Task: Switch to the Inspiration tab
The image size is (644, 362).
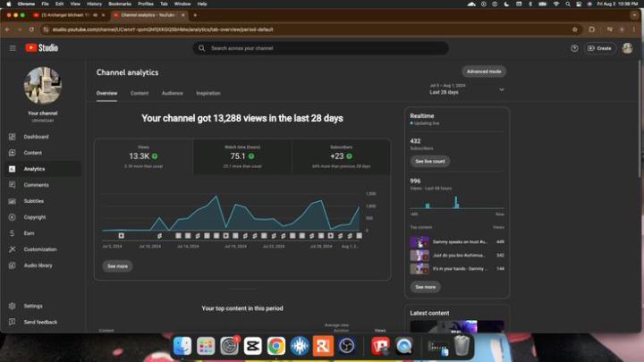Action: (208, 94)
